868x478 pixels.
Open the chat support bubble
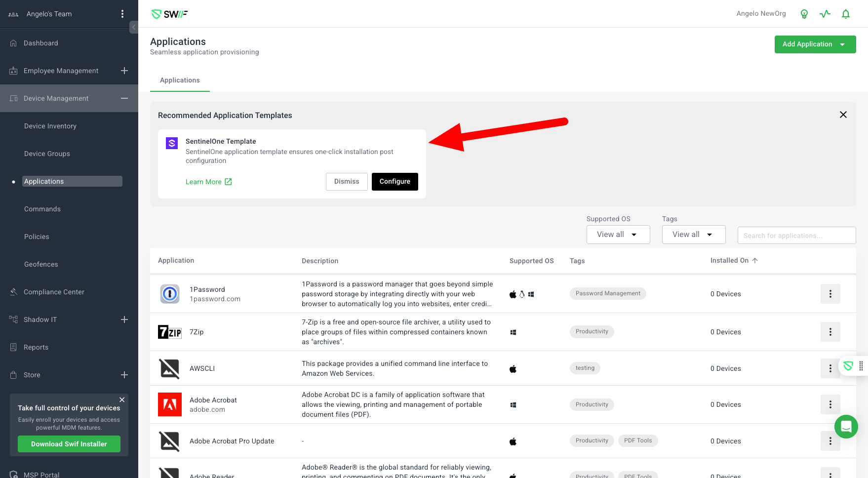point(846,426)
